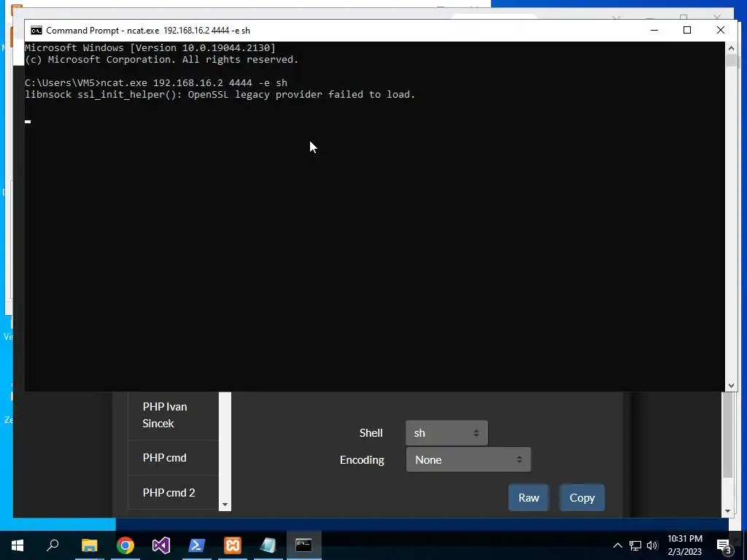This screenshot has width=747, height=560.
Task: Click the browser page vertical scrollbar thumb
Action: click(727, 435)
